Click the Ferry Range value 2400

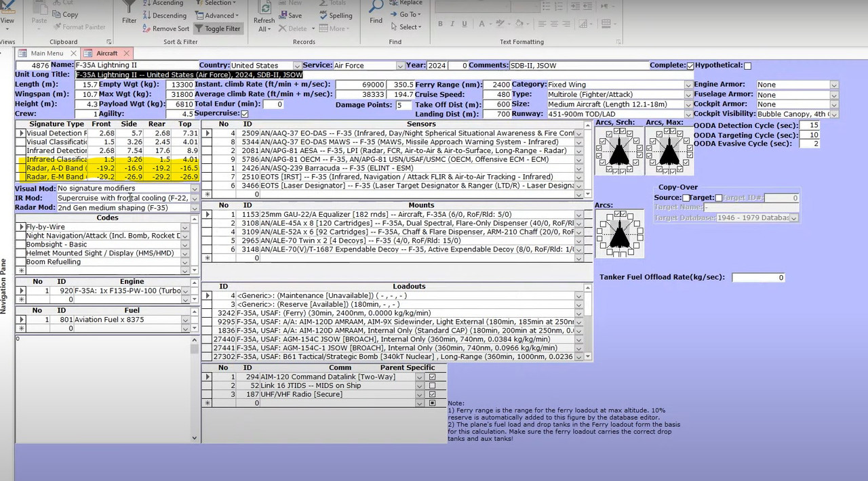click(498, 85)
